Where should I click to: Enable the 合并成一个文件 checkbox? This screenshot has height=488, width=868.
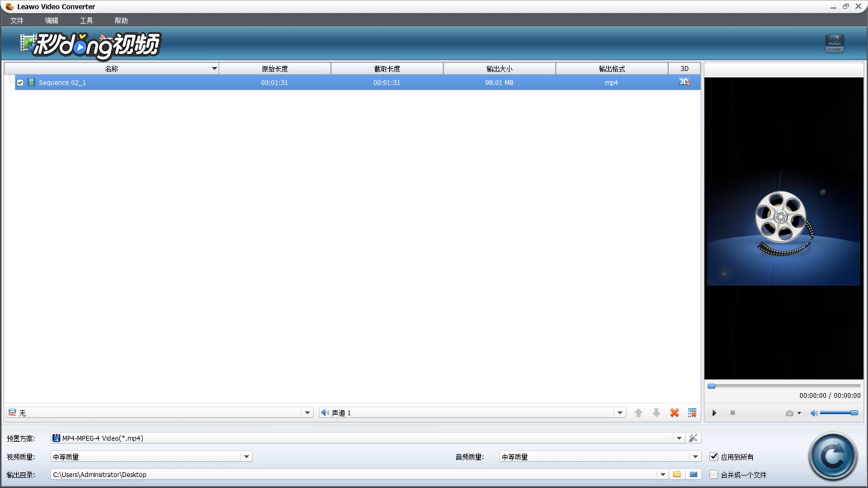pos(714,474)
